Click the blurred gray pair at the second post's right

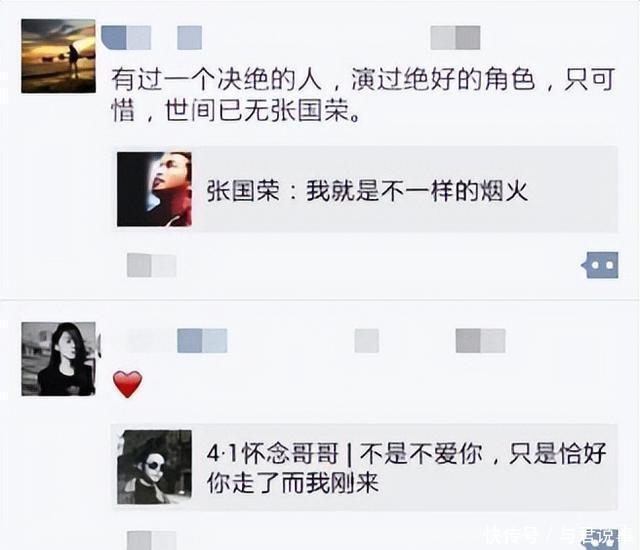point(480,341)
